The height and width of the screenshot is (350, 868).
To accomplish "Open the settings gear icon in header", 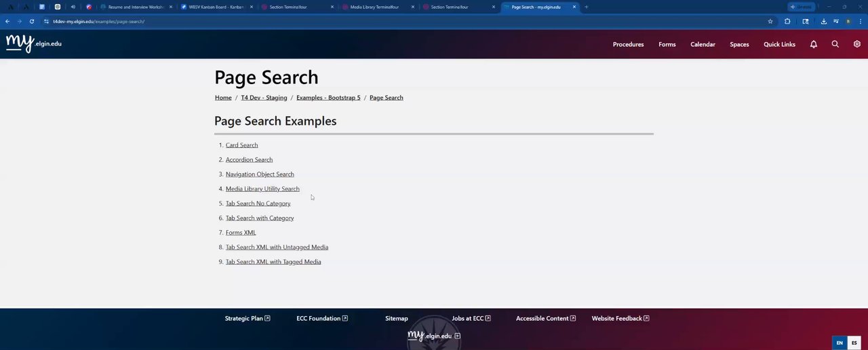I will [856, 44].
